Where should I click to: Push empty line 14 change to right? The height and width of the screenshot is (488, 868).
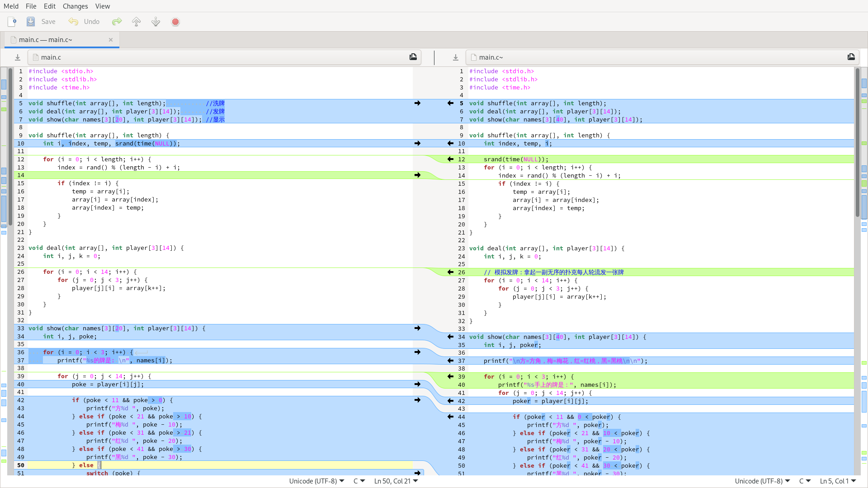point(418,175)
